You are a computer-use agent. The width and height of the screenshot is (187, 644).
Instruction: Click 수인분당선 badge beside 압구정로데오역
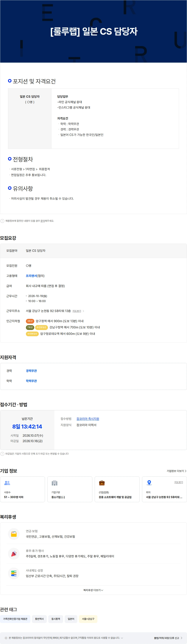coord(32,334)
